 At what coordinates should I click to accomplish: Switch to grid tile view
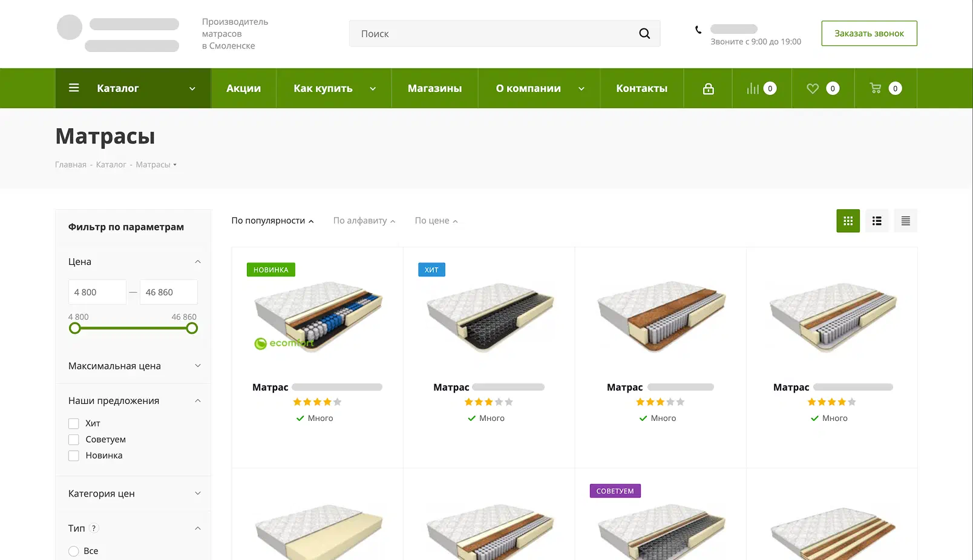[848, 221]
